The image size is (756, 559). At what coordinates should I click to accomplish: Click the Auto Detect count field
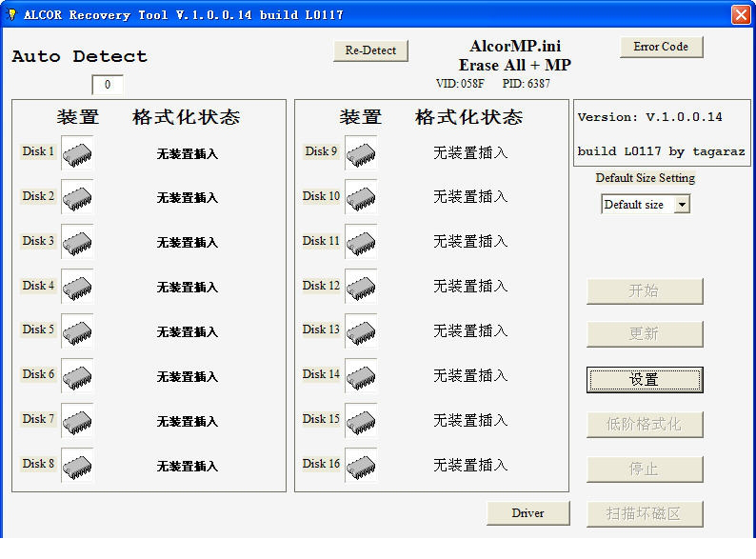108,85
